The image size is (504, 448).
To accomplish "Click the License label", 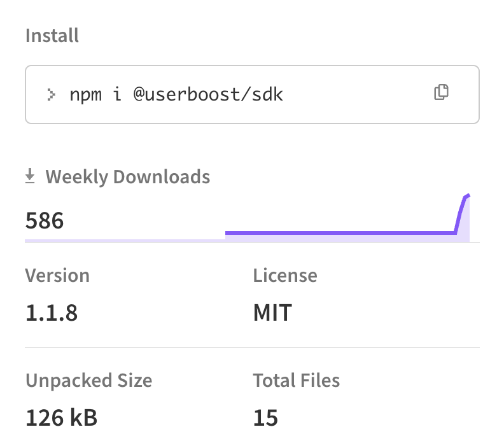I will [x=285, y=276].
